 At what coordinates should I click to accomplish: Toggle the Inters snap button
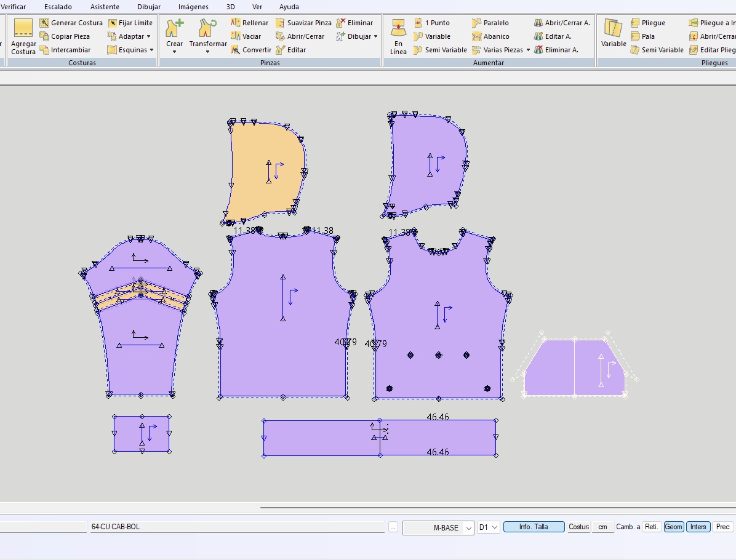point(698,527)
